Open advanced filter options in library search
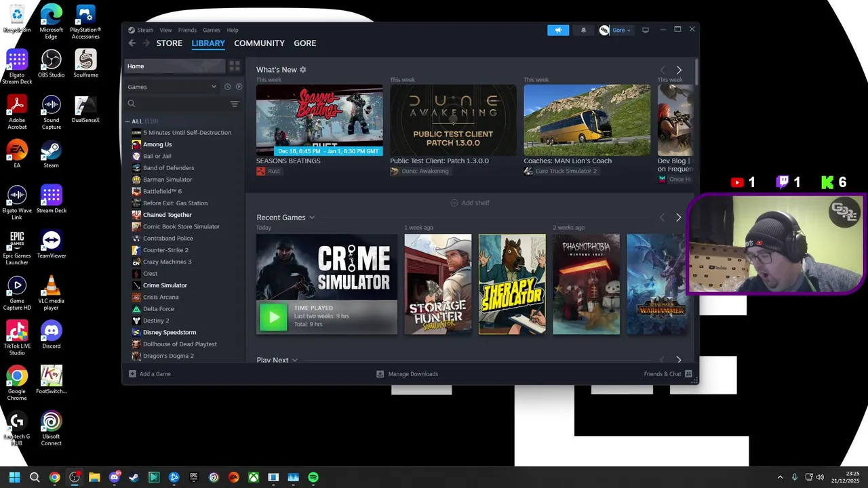The width and height of the screenshot is (868, 488). (235, 104)
